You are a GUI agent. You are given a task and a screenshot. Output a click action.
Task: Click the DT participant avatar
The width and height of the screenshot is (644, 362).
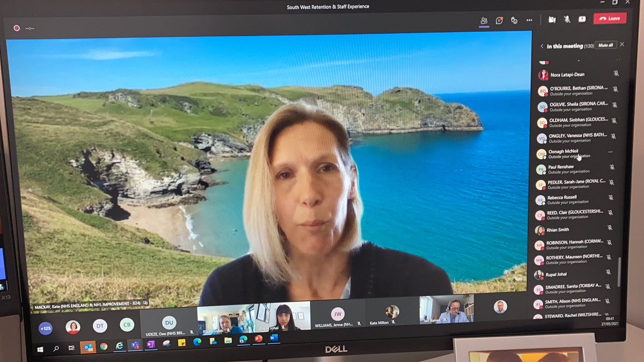pos(100,326)
